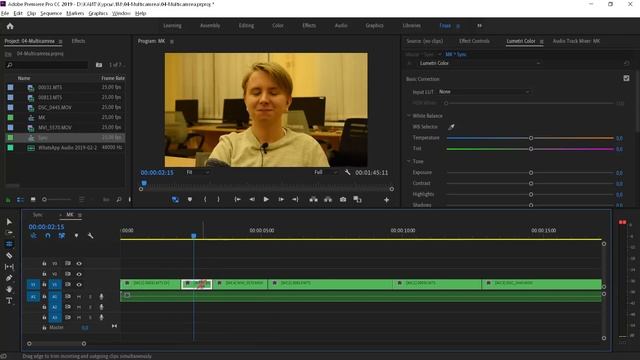
Task: Open the Full playback resolution dropdown
Action: [x=325, y=172]
